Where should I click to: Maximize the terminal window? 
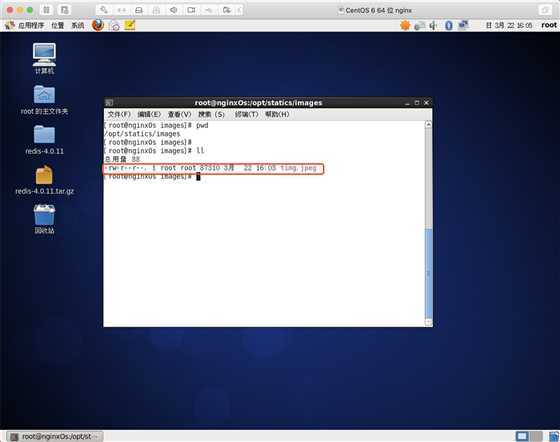(416, 103)
